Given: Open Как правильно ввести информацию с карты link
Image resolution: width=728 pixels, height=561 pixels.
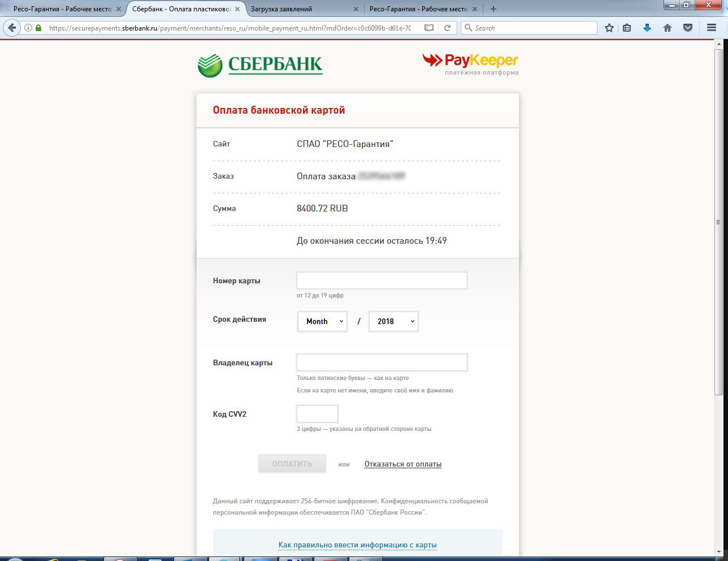Looking at the screenshot, I should [357, 545].
